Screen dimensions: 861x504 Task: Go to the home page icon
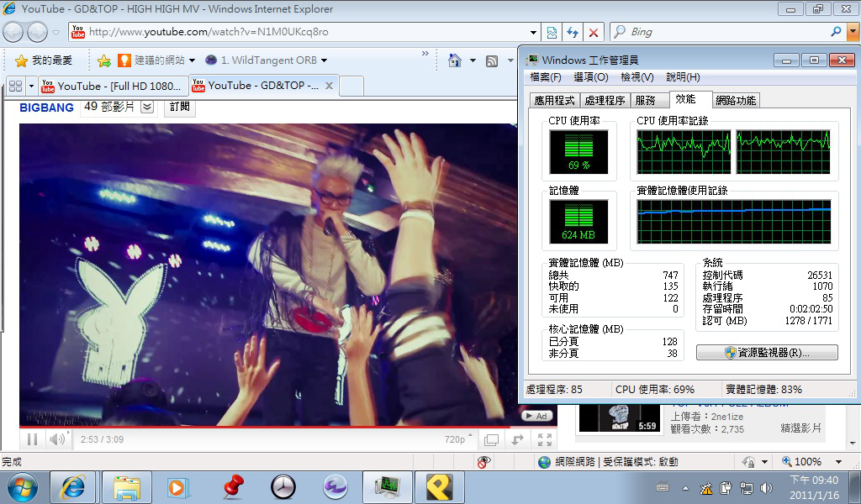[x=454, y=60]
